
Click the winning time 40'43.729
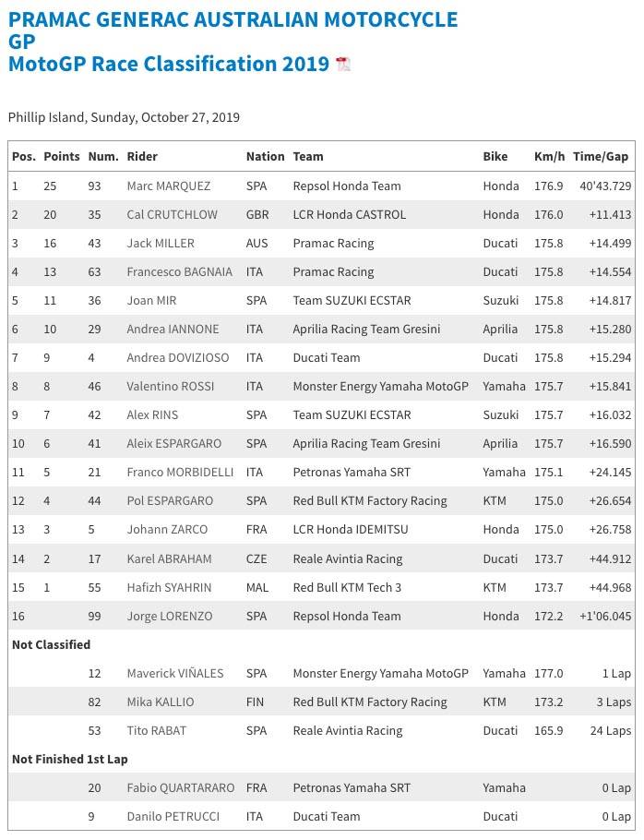click(x=602, y=186)
